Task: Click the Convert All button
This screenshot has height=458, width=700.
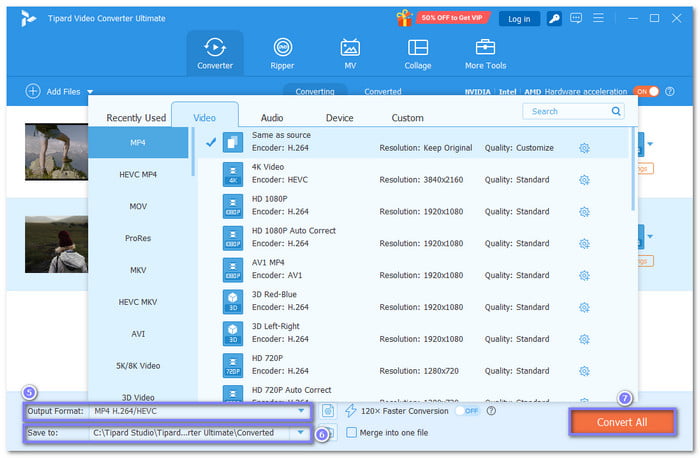Action: 622,422
